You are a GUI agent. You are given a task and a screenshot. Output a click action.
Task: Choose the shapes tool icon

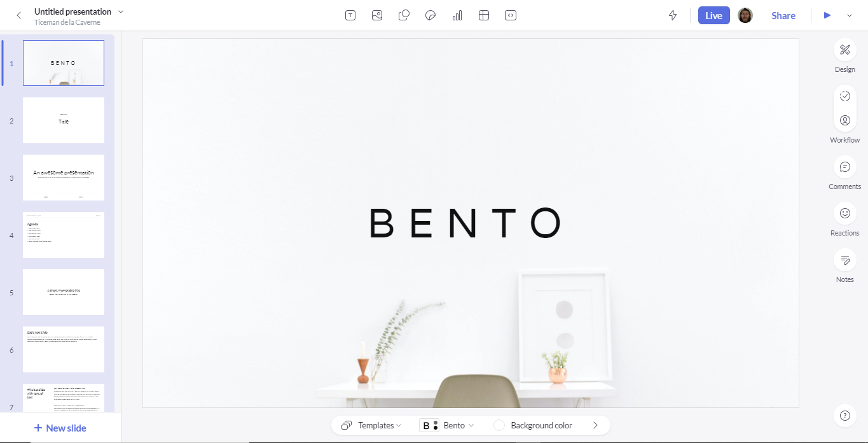(404, 15)
